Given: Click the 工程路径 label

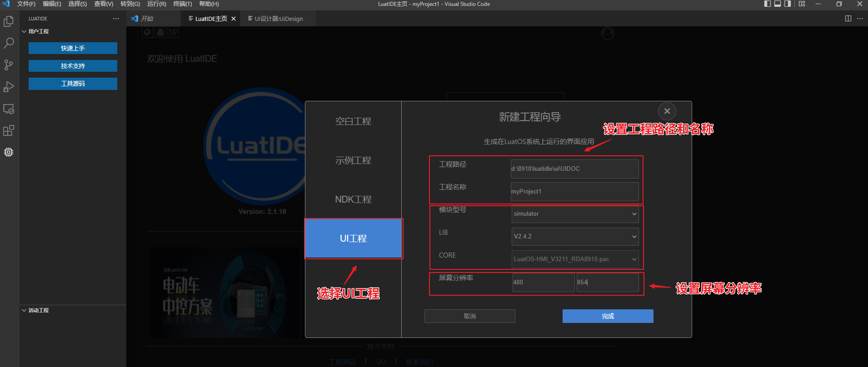Looking at the screenshot, I should (453, 164).
